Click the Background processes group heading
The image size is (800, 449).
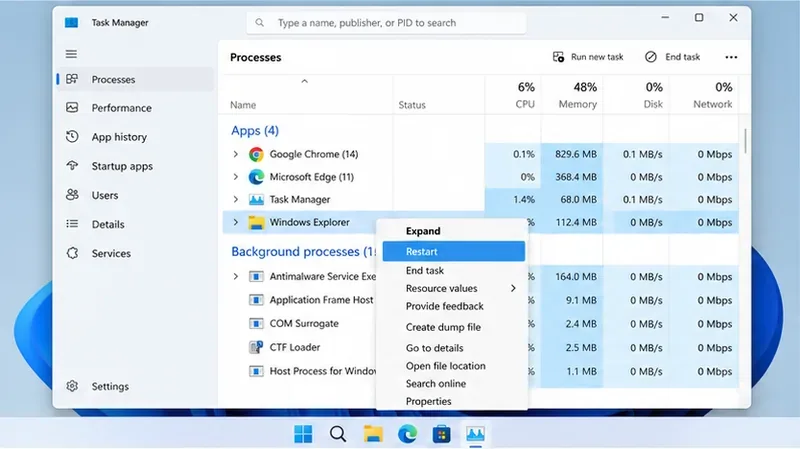point(303,252)
